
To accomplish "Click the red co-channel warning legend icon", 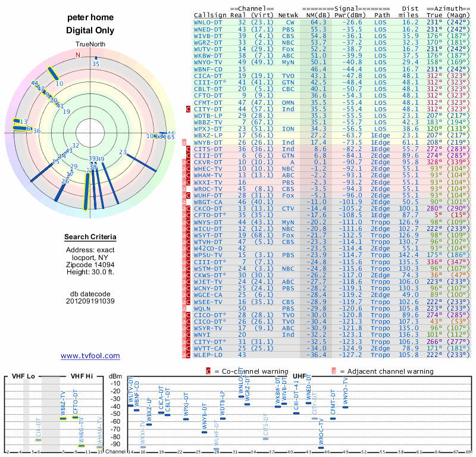I will coord(208,371).
